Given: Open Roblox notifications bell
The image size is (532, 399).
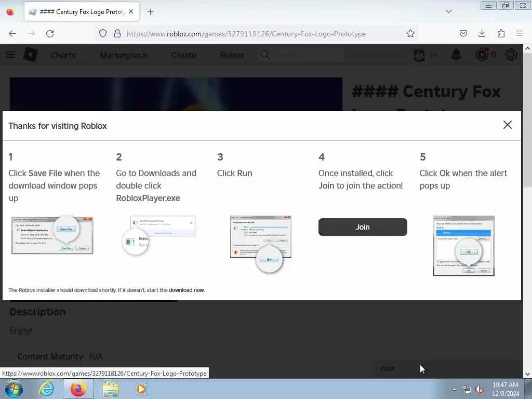Looking at the screenshot, I should coord(456,55).
